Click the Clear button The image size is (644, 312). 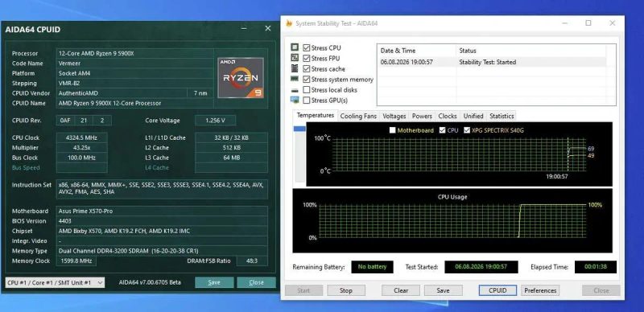click(x=401, y=290)
